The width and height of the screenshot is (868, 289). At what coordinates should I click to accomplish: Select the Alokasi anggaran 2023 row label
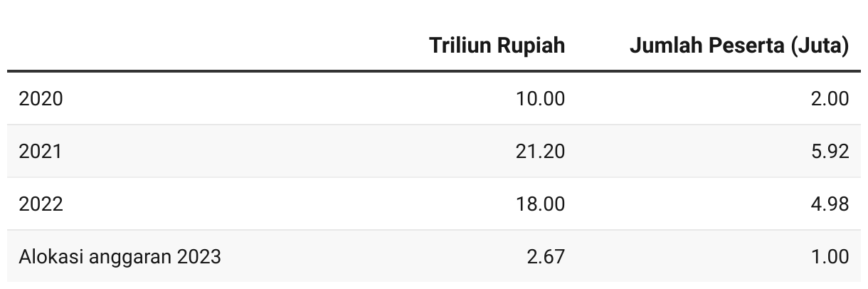pyautogui.click(x=120, y=256)
